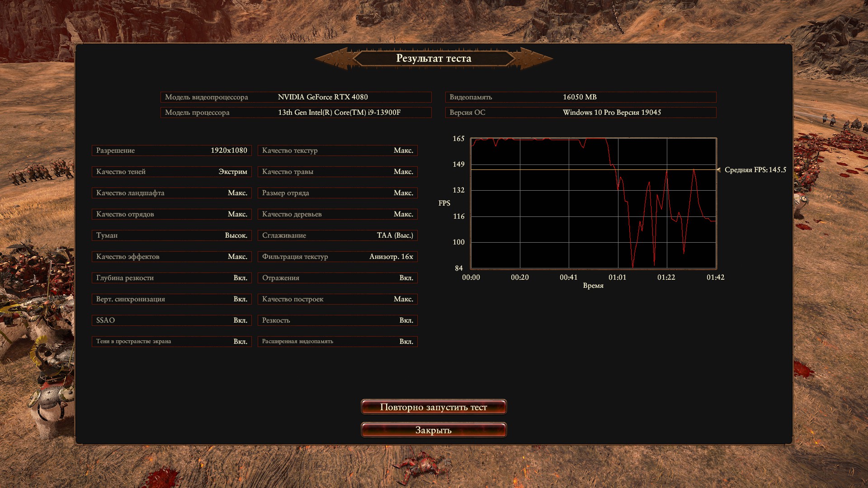Click the Результат теста title banner
Viewport: 868px width, 488px height.
pyautogui.click(x=434, y=58)
